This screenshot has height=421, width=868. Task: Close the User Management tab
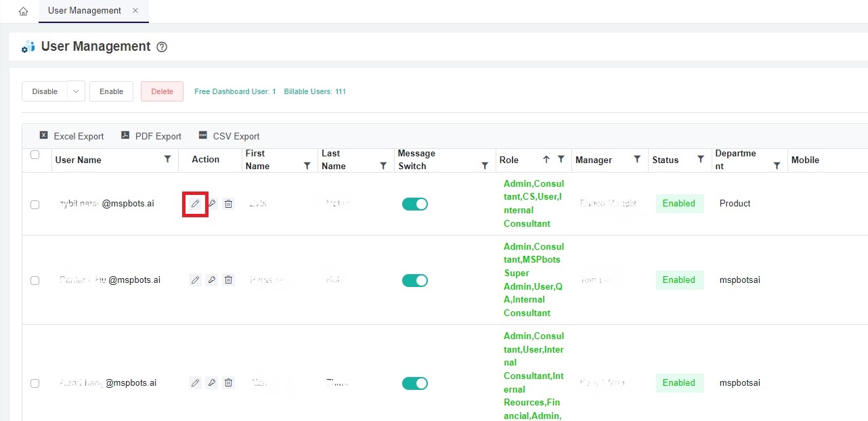pyautogui.click(x=134, y=11)
